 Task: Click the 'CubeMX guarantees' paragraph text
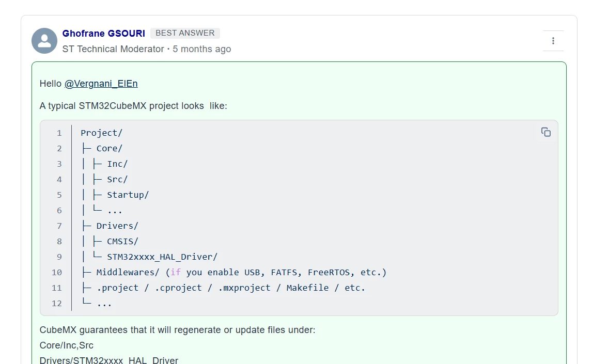point(177,330)
